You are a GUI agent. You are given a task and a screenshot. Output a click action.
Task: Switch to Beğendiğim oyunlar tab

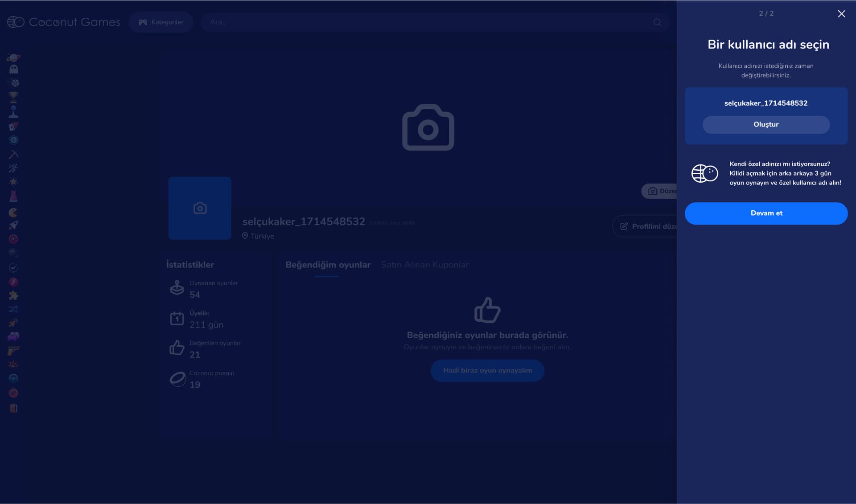point(328,265)
